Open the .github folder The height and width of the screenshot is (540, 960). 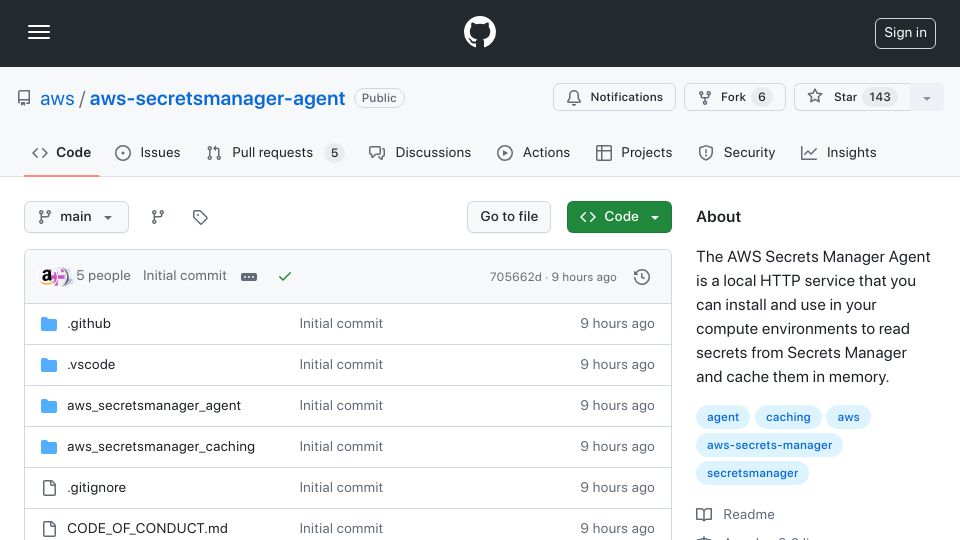click(x=89, y=323)
